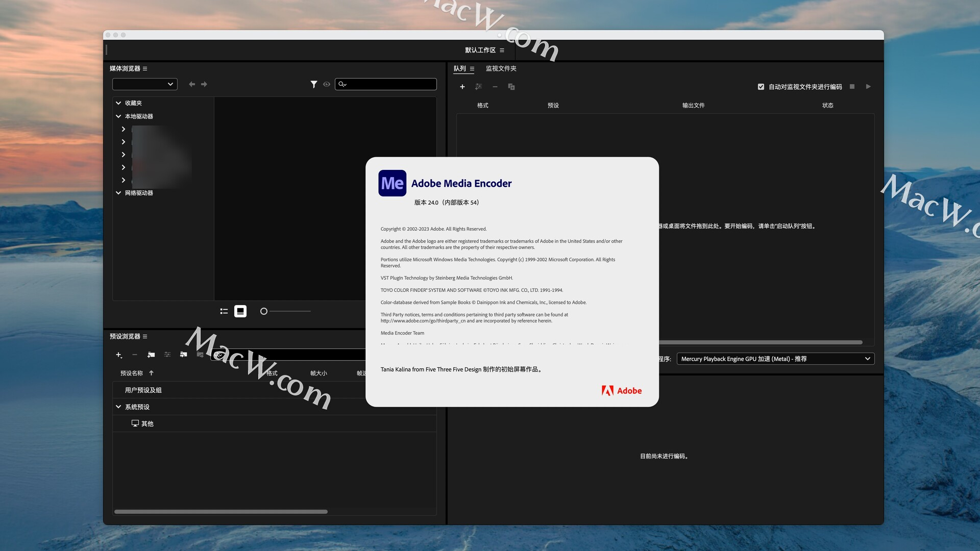Create new preset with plus icon
Screen dimensions: 980x551
tap(118, 355)
